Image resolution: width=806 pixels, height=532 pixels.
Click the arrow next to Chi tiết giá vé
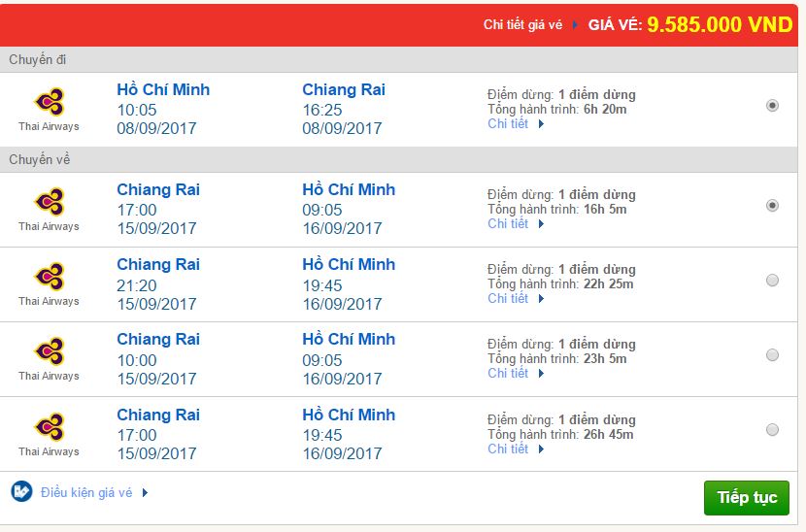pyautogui.click(x=575, y=24)
